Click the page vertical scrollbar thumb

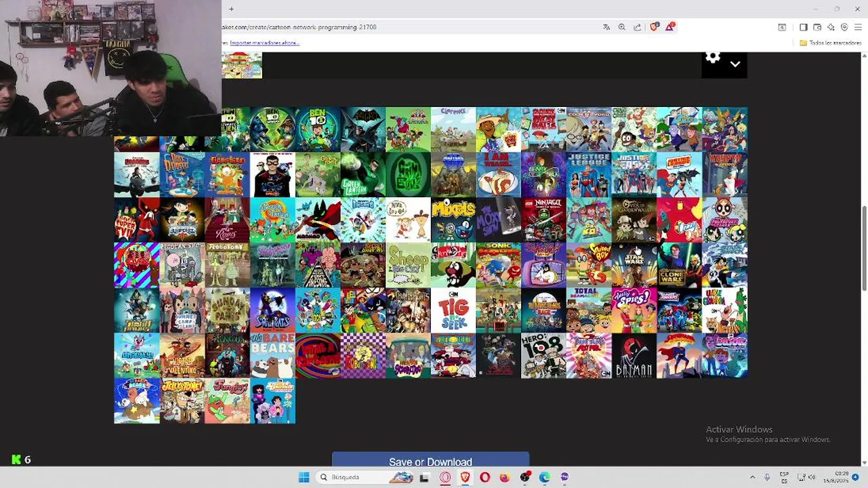click(x=864, y=247)
